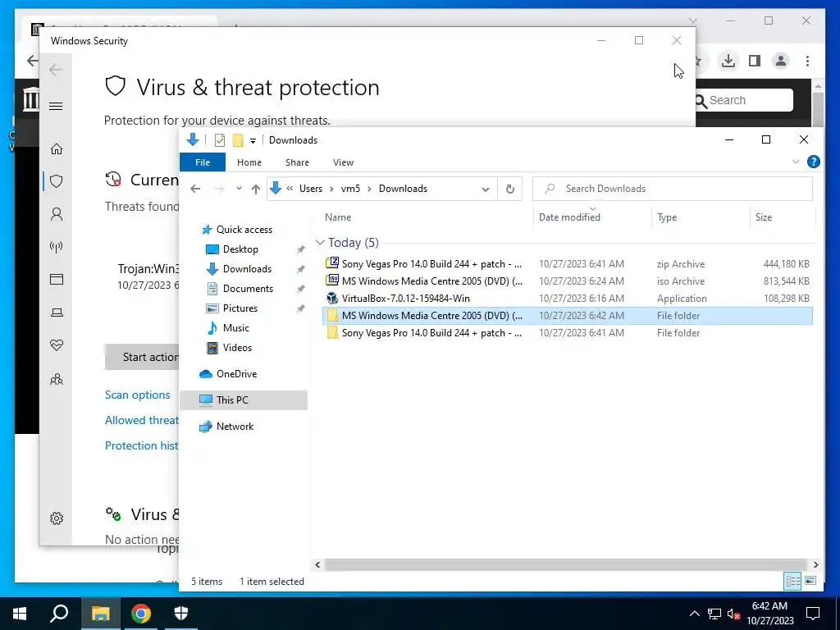Open Scan options link
Viewport: 840px width, 630px height.
pyautogui.click(x=138, y=395)
